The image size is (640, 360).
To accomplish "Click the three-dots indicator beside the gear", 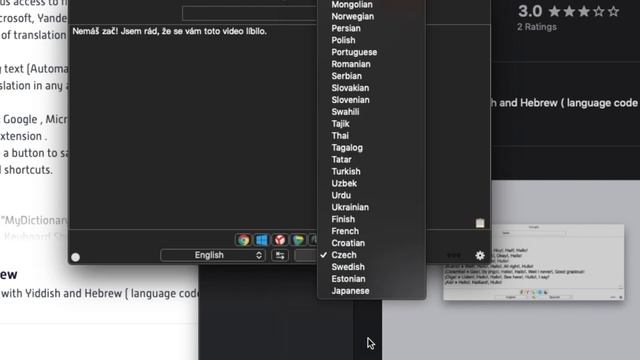I will click(x=454, y=256).
